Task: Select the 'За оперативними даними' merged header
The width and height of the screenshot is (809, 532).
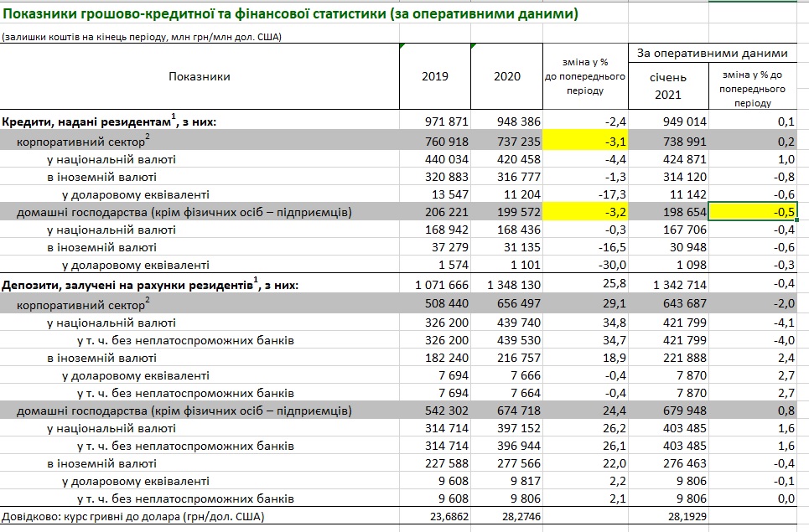Action: point(713,53)
